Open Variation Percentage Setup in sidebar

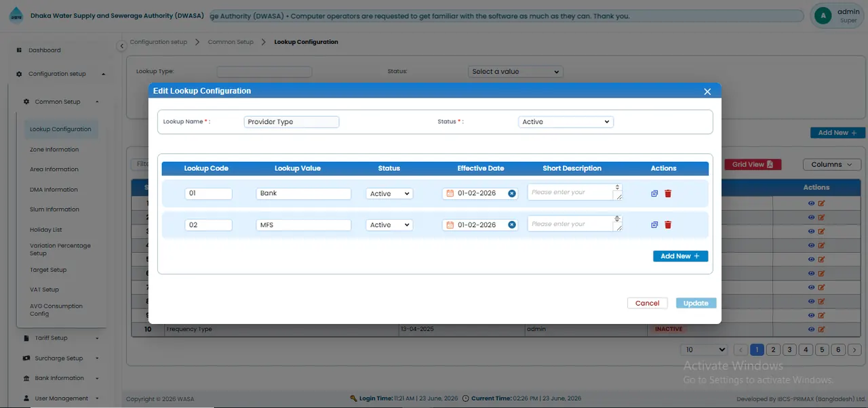pyautogui.click(x=60, y=249)
